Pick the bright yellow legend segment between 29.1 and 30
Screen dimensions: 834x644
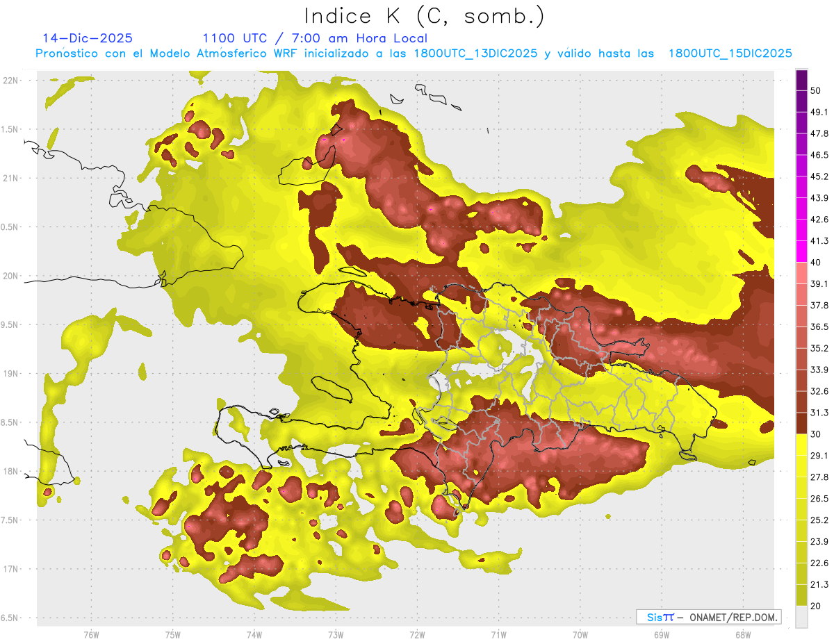pyautogui.click(x=801, y=445)
